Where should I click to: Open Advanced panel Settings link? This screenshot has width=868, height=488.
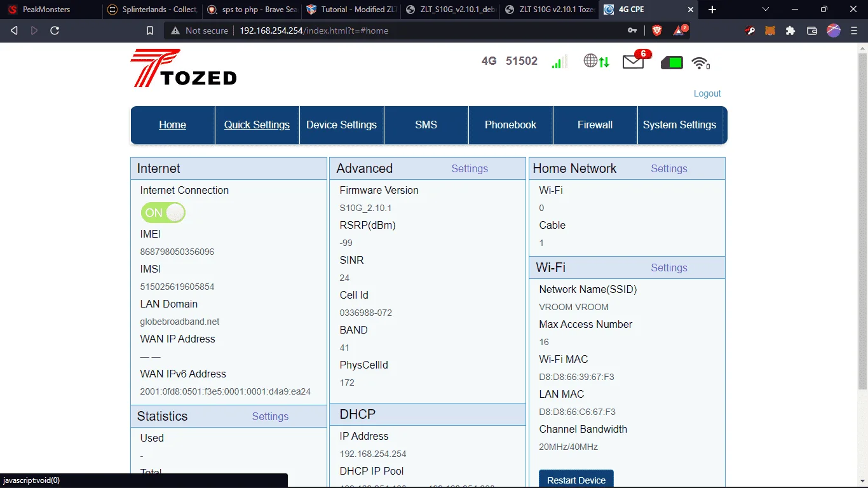[x=470, y=168]
